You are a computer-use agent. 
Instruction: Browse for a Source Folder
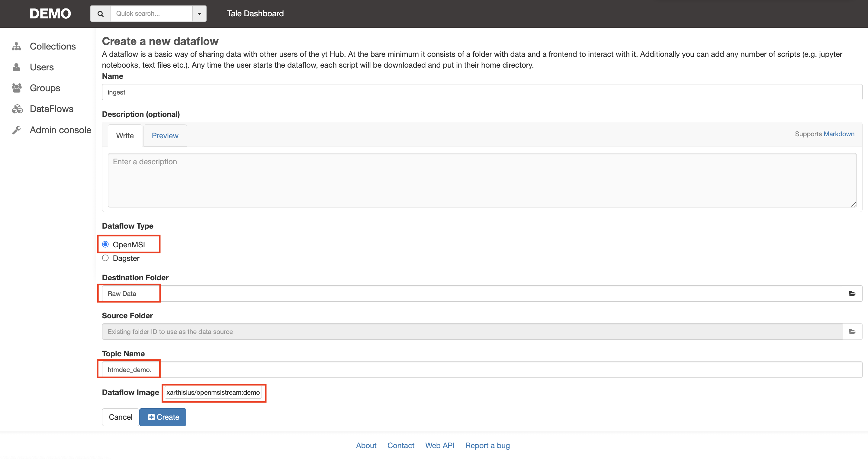click(852, 332)
